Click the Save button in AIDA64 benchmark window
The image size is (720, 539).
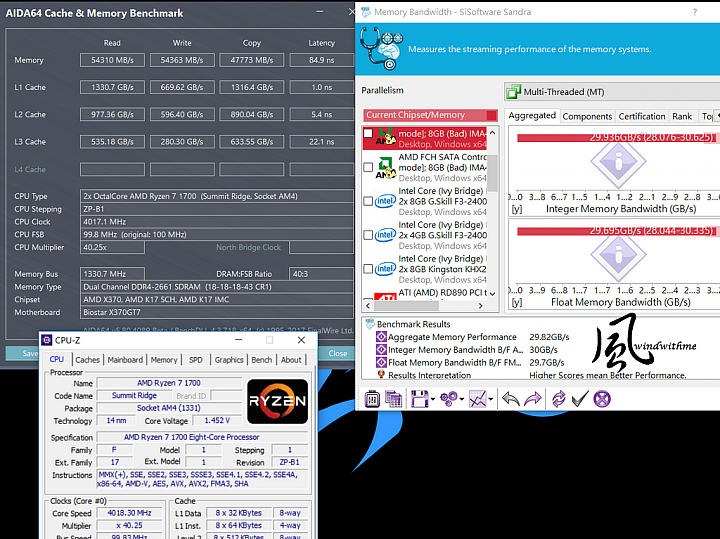point(23,353)
